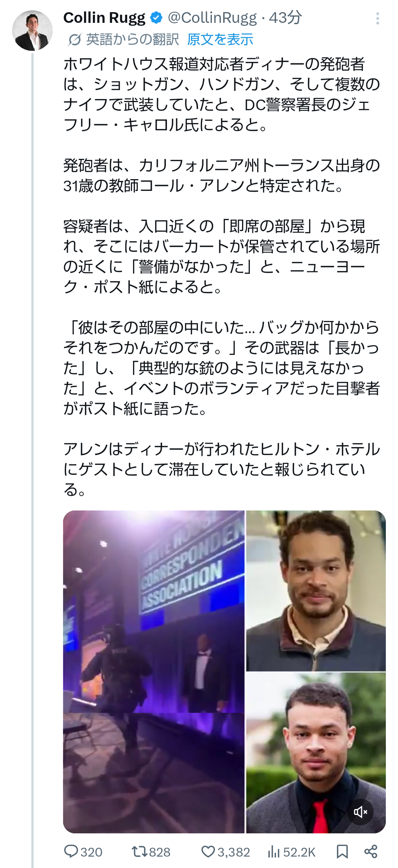Play the Correspondents Association video clip
This screenshot has width=398, height=868.
click(154, 672)
